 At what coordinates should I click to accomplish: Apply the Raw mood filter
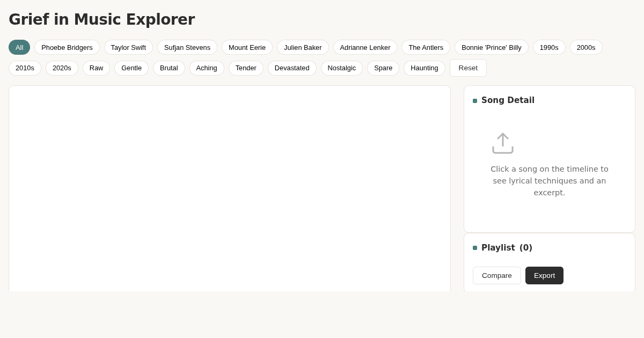97,68
